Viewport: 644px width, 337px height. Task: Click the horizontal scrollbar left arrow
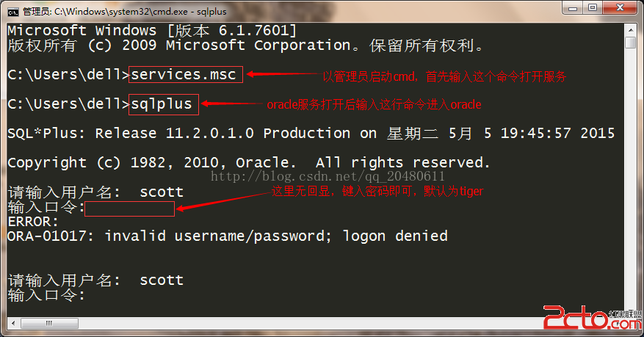coord(13,323)
